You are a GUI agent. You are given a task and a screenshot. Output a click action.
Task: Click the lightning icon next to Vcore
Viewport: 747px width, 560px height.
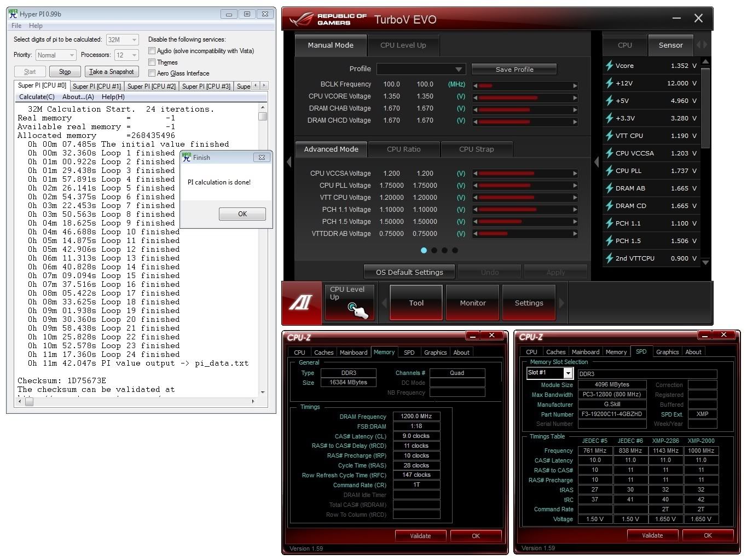click(609, 66)
